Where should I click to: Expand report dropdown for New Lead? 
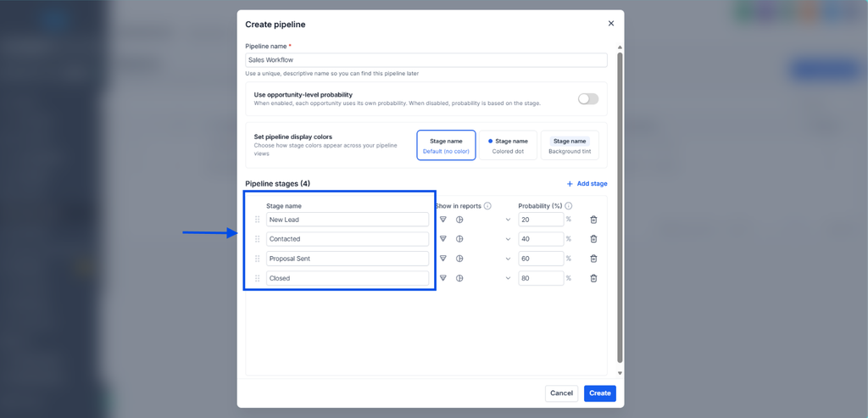point(508,220)
